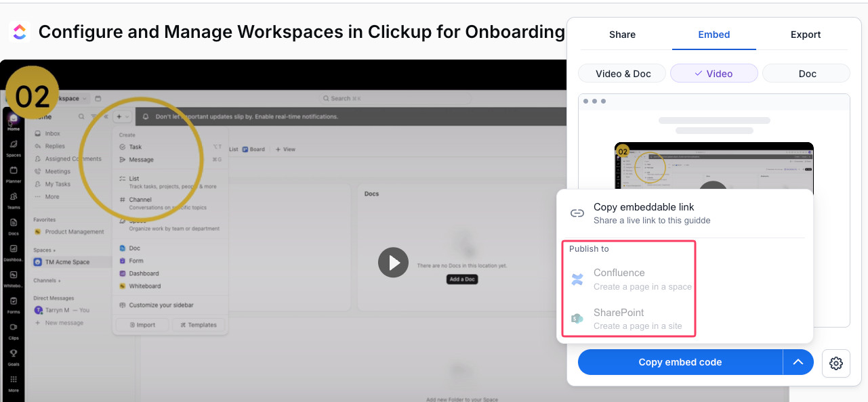This screenshot has width=868, height=402.
Task: Click the ClickUp logo beside the guide title
Action: (20, 31)
